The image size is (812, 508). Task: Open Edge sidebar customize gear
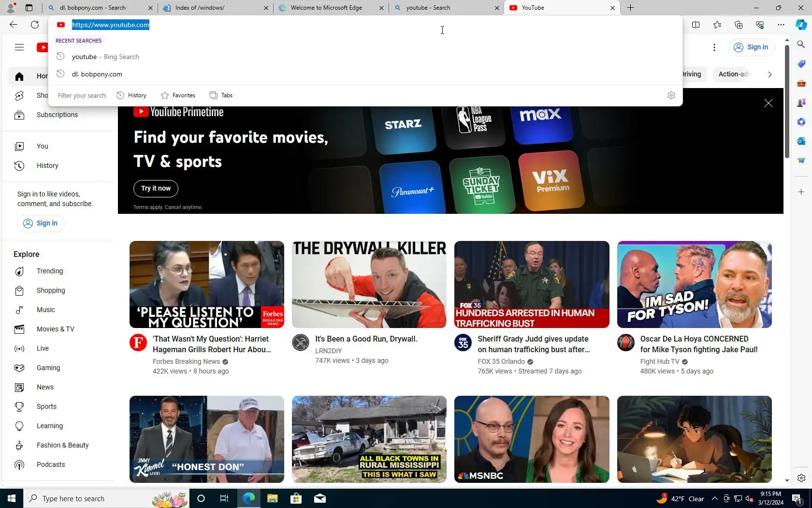point(801,478)
